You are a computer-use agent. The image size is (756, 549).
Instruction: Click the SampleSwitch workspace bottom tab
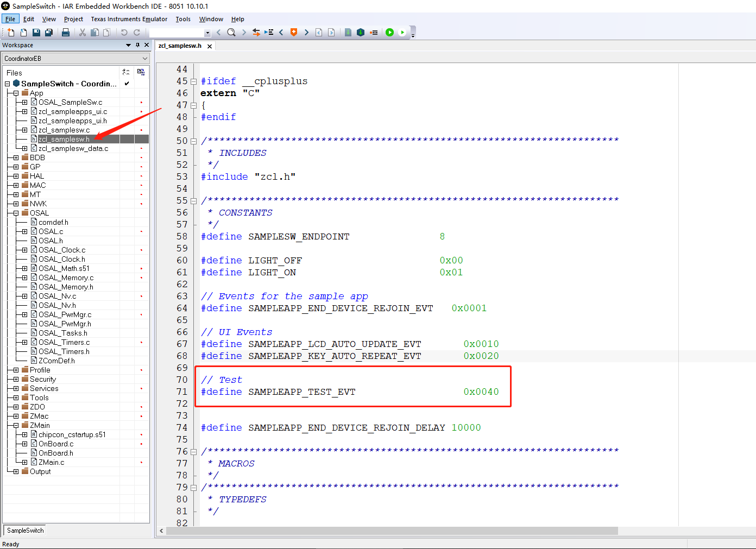coord(26,531)
